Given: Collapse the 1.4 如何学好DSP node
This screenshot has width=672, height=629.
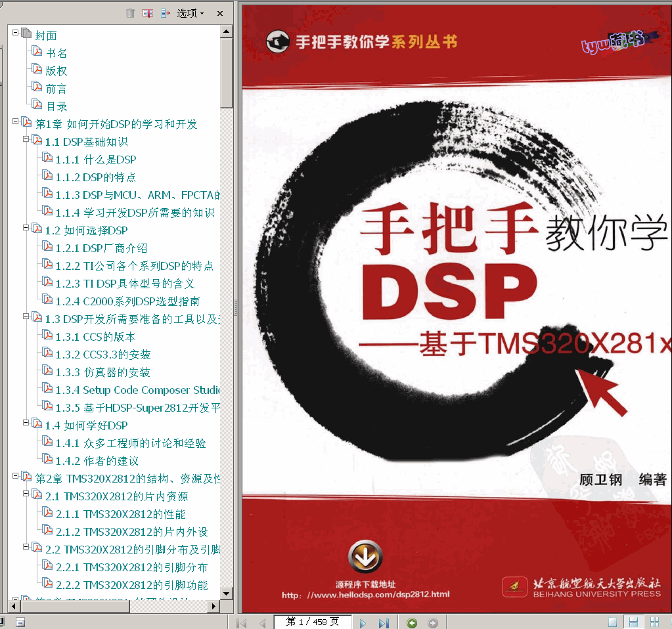Looking at the screenshot, I should click(x=26, y=422).
